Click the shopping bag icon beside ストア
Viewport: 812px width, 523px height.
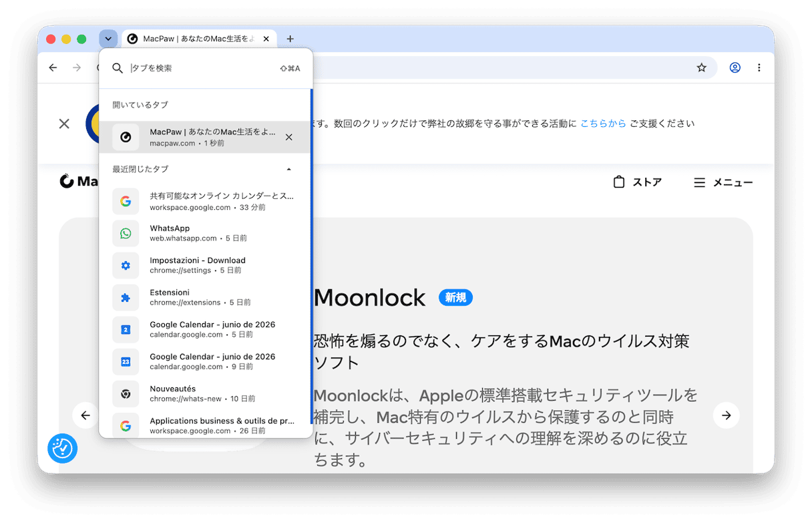619,182
